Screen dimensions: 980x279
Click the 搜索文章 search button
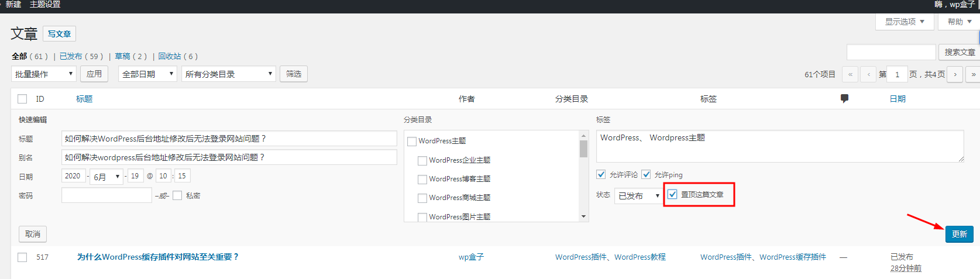[x=960, y=52]
